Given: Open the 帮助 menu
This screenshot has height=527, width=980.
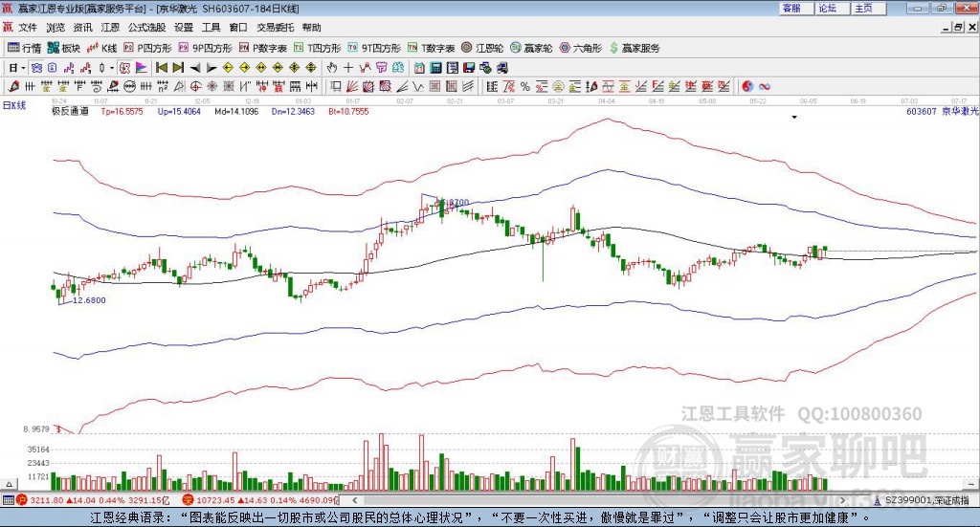Looking at the screenshot, I should [x=311, y=28].
